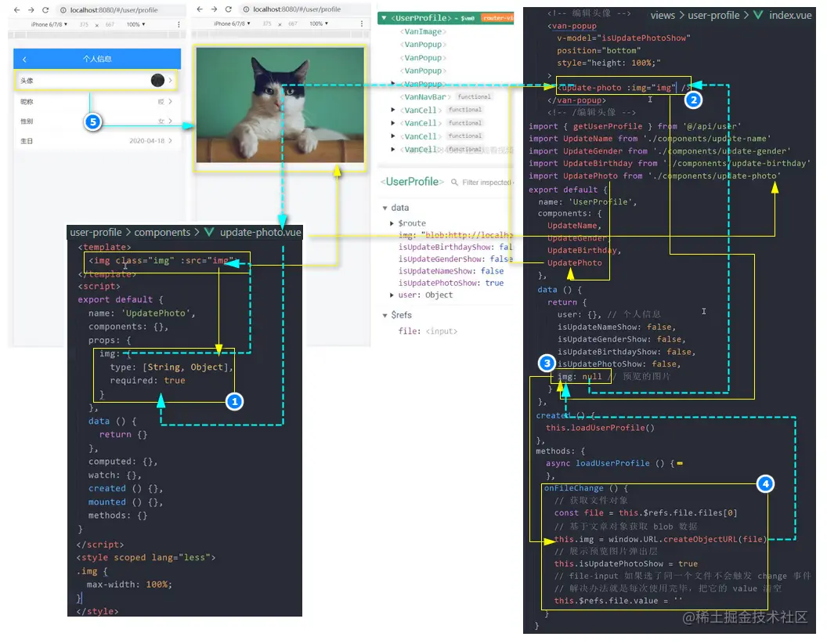Reload the cat-preview browser page

pos(229,9)
